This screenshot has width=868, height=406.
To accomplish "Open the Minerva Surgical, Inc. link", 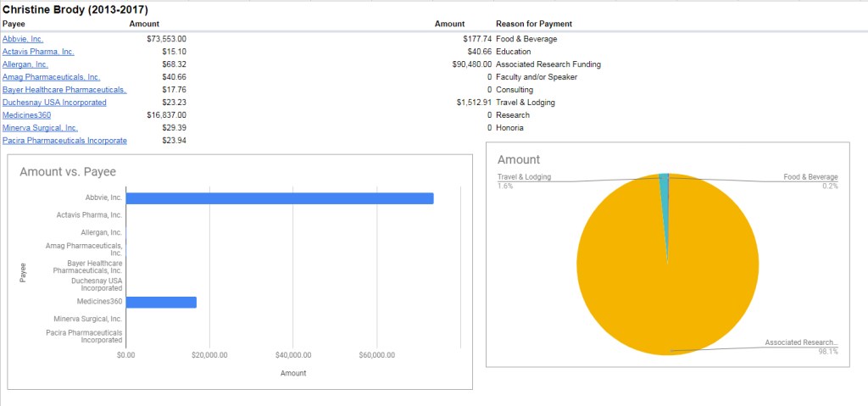I will [41, 129].
